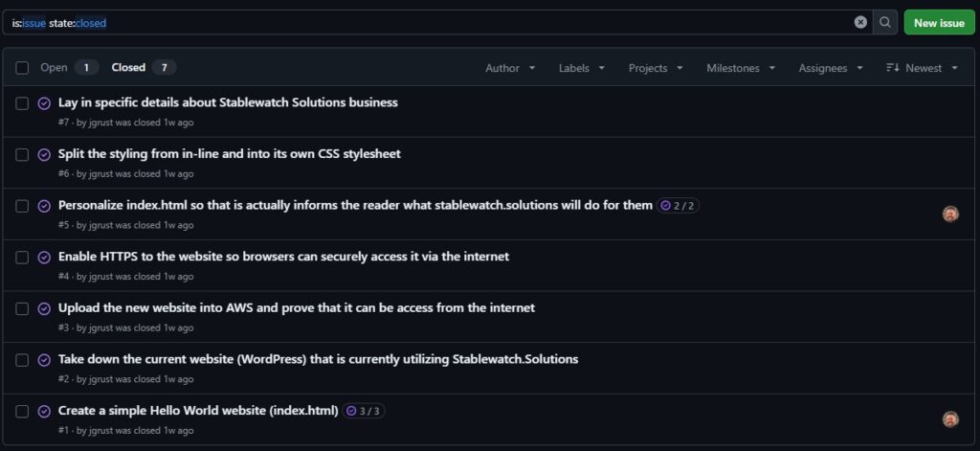Select checkbox for WordPress takedown issue
This screenshot has height=451, width=980.
click(x=23, y=360)
